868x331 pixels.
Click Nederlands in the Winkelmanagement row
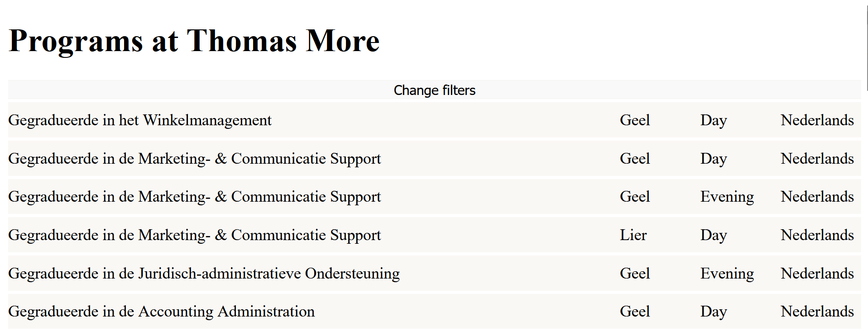(x=817, y=120)
